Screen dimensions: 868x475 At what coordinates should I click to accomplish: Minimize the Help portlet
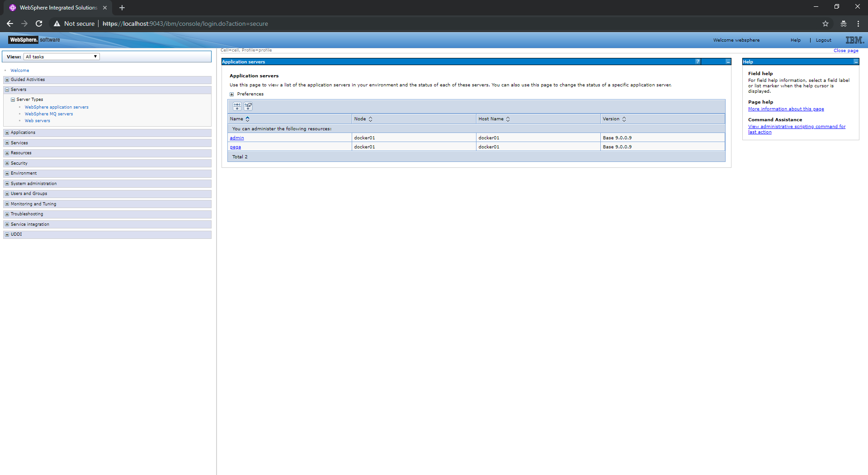(x=856, y=62)
